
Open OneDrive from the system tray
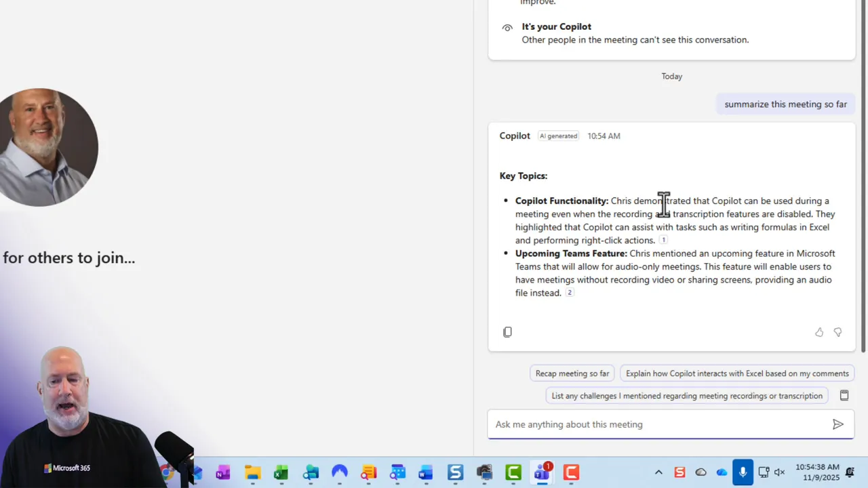point(722,471)
